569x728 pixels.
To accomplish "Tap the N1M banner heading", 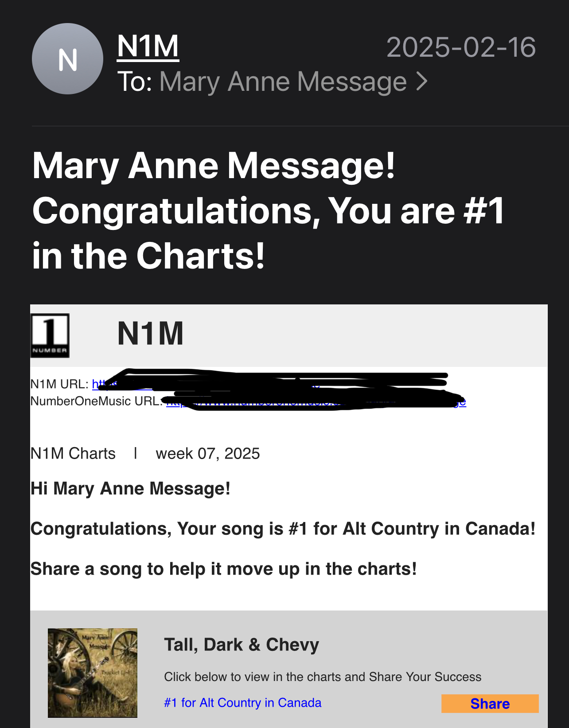I will (x=150, y=334).
